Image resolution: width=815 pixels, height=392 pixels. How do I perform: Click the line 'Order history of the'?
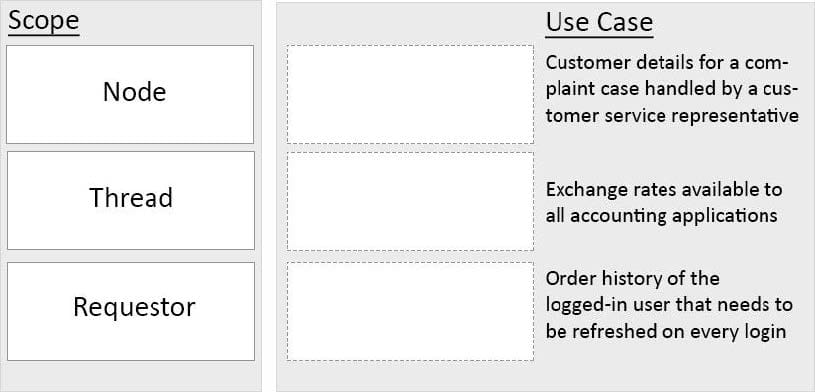[x=633, y=279]
